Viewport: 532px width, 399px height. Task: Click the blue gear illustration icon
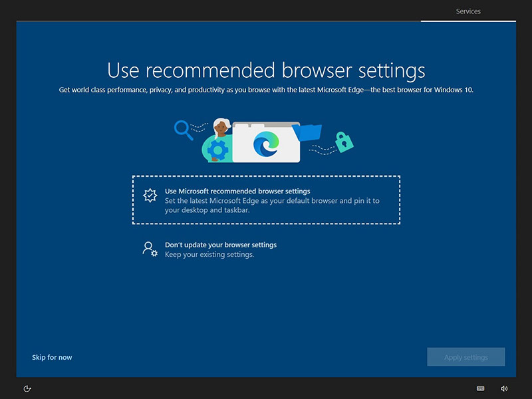point(218,150)
